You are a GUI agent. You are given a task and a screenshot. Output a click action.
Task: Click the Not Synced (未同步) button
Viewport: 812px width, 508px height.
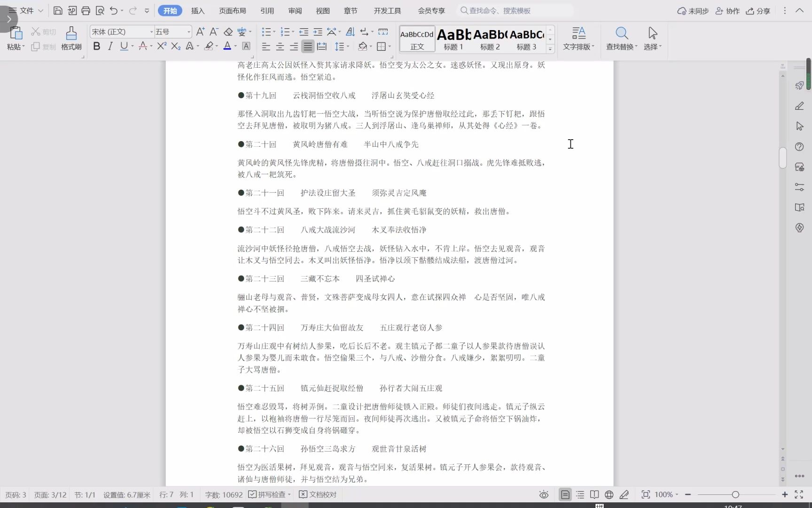tap(693, 11)
